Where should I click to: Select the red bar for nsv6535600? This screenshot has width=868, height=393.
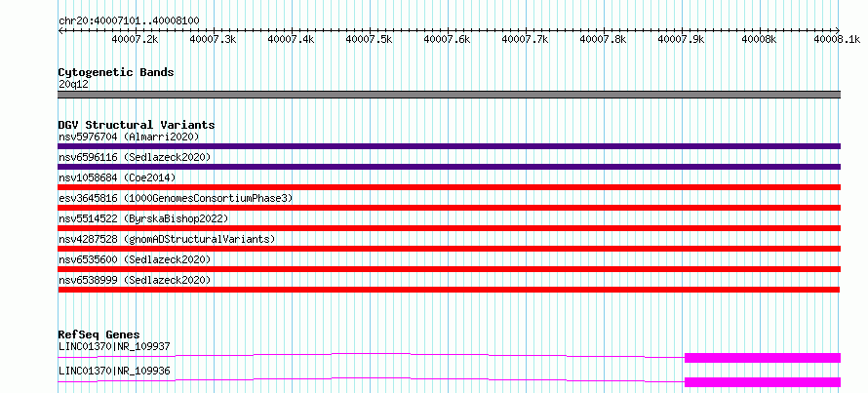point(450,269)
